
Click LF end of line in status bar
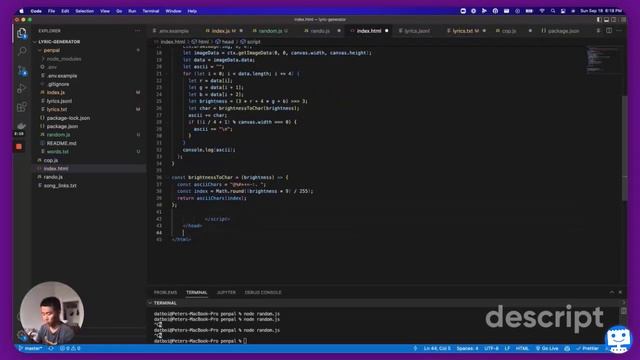(x=507, y=349)
